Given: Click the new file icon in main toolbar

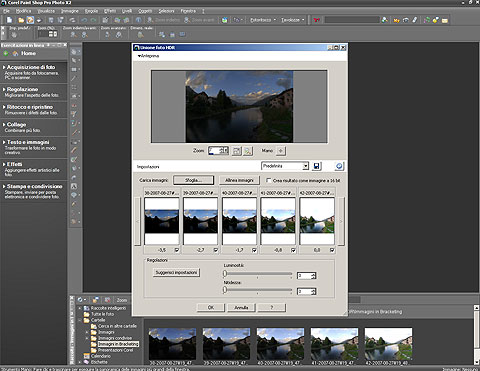Looking at the screenshot, I should point(10,20).
